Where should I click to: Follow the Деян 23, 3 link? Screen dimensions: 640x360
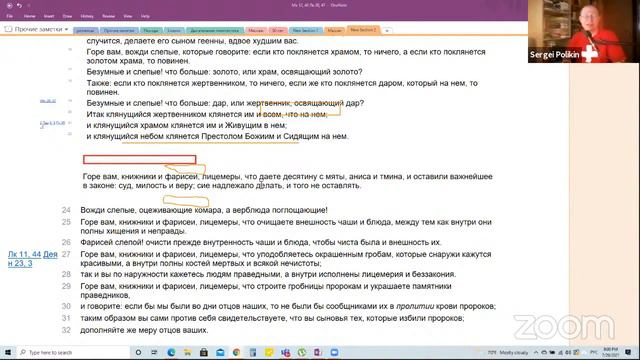click(x=33, y=259)
